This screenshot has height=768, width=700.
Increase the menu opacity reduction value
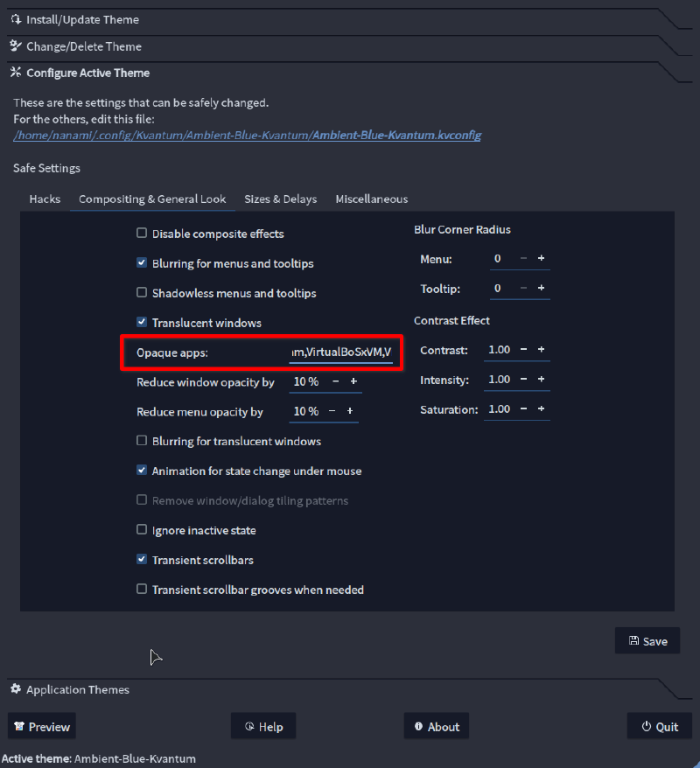click(x=349, y=411)
